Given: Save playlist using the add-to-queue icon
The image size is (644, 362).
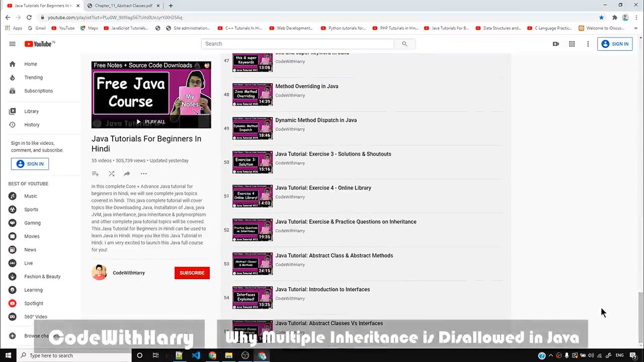Looking at the screenshot, I should pyautogui.click(x=95, y=174).
